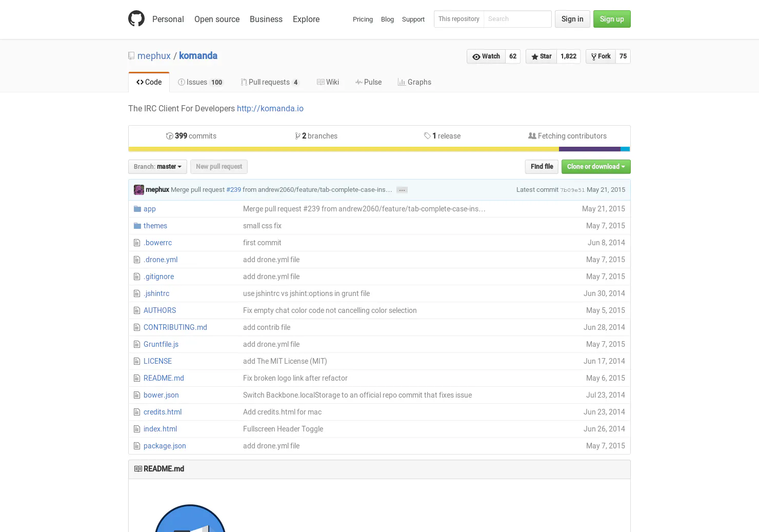This screenshot has height=532, width=759.
Task: Click the purple segment of language bar
Action: point(590,149)
